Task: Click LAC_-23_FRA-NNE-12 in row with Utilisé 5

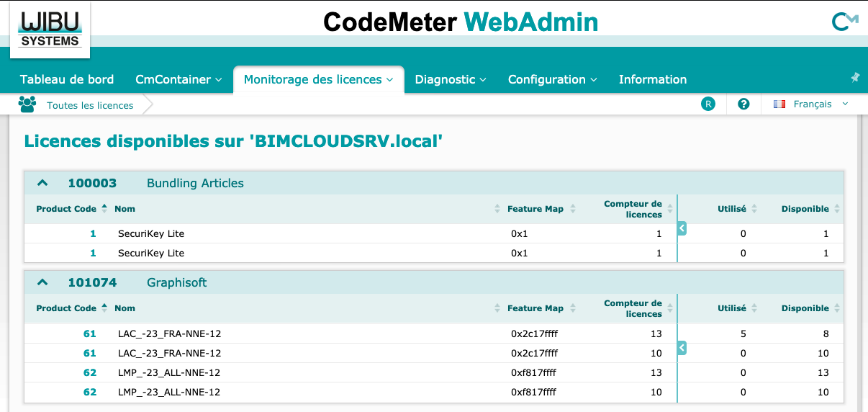Action: click(169, 333)
